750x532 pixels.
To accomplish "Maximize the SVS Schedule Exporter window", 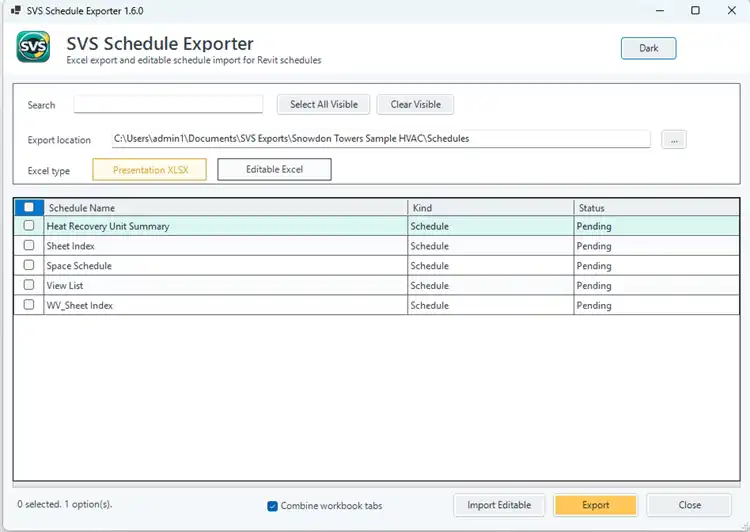I will tap(695, 10).
